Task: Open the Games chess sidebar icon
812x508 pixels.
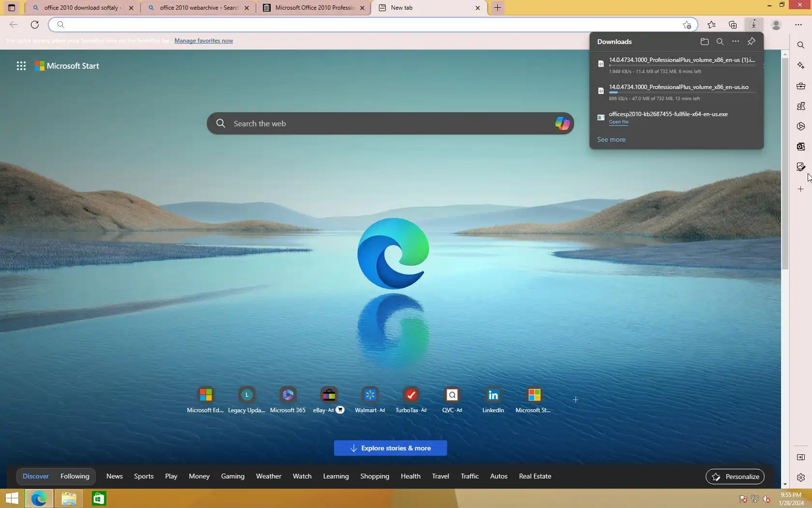Action: (801, 106)
